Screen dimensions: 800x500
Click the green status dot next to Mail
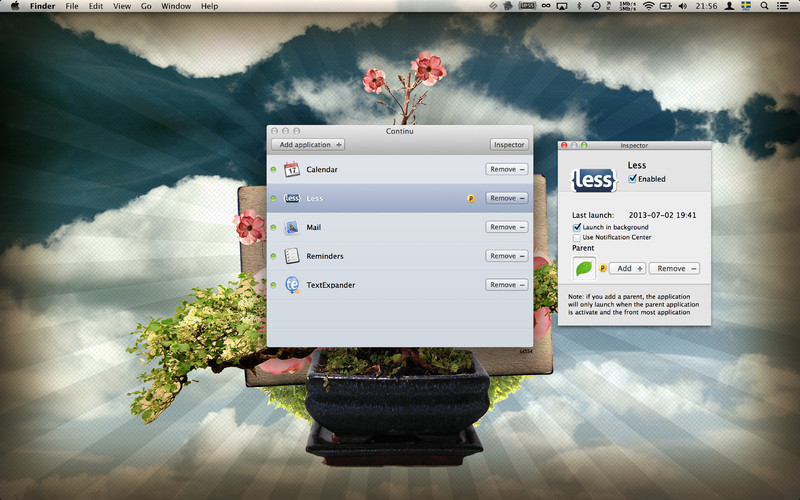click(x=273, y=227)
